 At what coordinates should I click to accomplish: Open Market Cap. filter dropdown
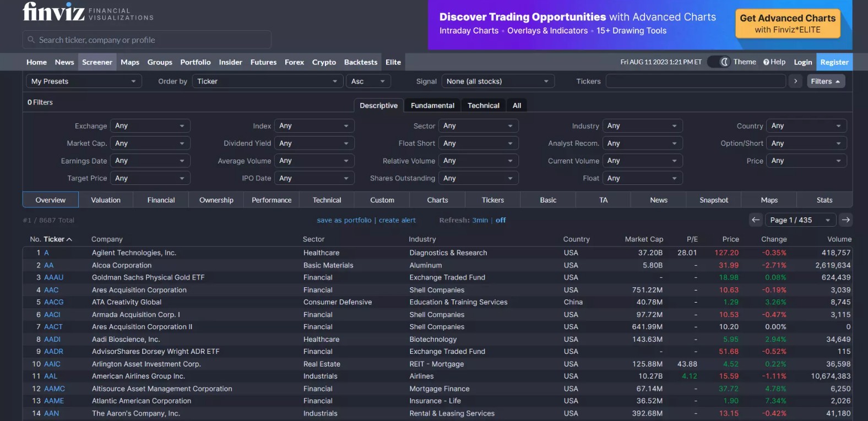click(x=150, y=144)
